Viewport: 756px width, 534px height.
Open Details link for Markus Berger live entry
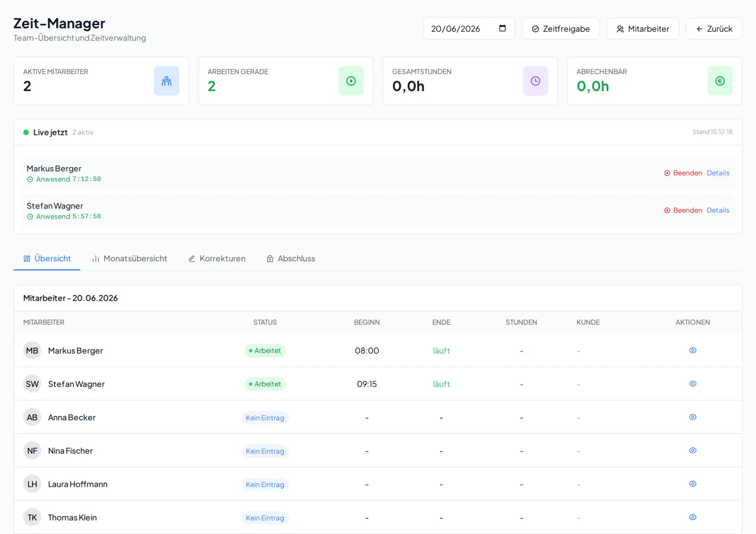coord(718,173)
